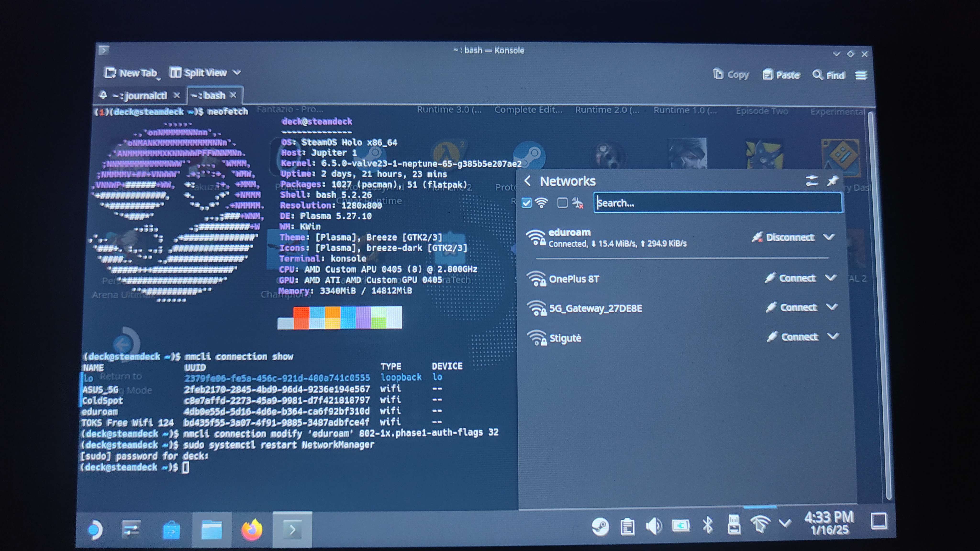
Task: Open Steam from the system tray
Action: click(x=600, y=526)
